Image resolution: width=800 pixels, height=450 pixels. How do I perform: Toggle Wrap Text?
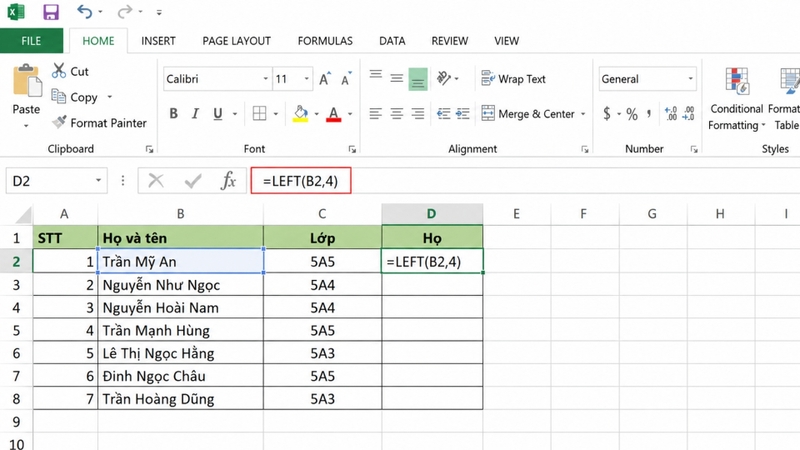(513, 79)
